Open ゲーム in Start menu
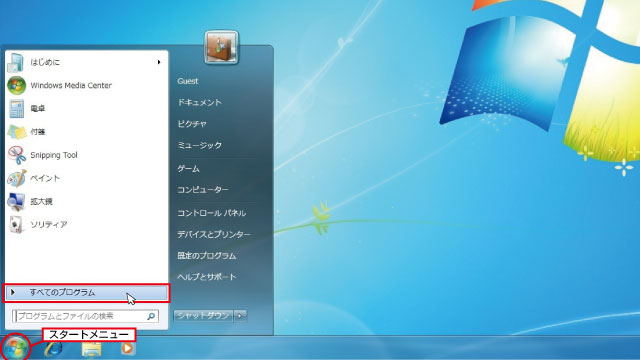Image resolution: width=640 pixels, height=360 pixels. point(188,168)
